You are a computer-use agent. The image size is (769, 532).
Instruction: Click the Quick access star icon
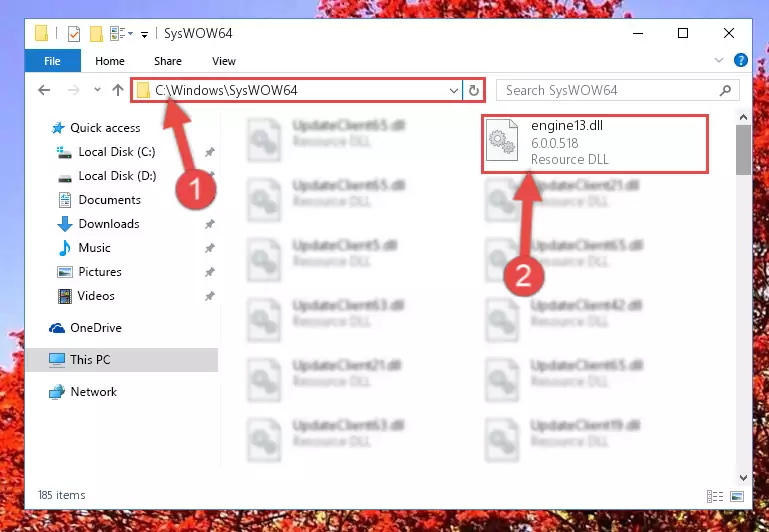[x=58, y=128]
